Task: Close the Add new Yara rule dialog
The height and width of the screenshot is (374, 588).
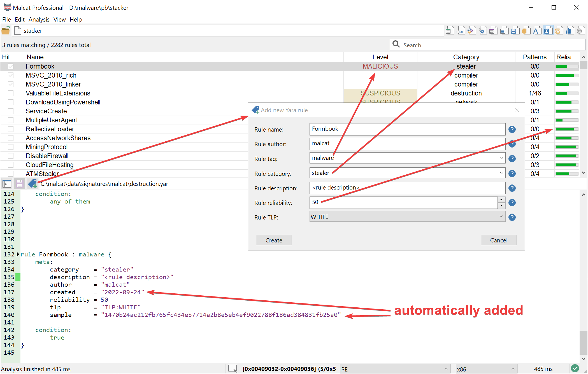Action: point(517,110)
